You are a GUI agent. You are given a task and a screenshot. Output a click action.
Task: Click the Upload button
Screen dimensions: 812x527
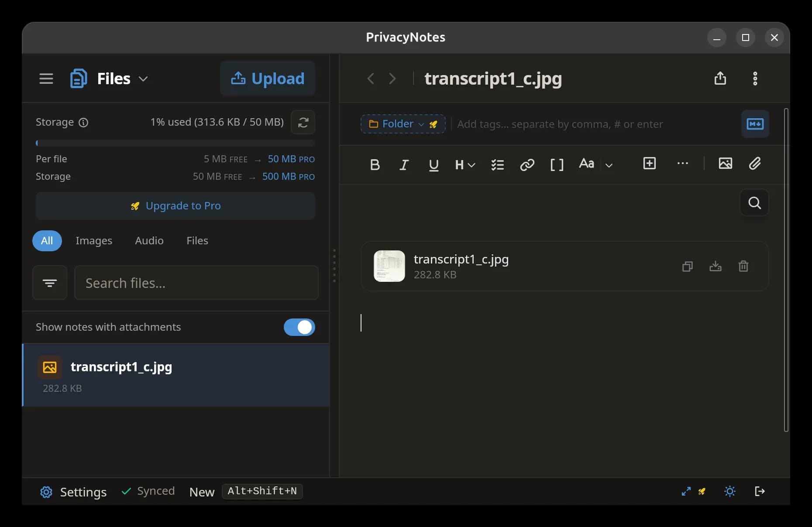pos(268,79)
